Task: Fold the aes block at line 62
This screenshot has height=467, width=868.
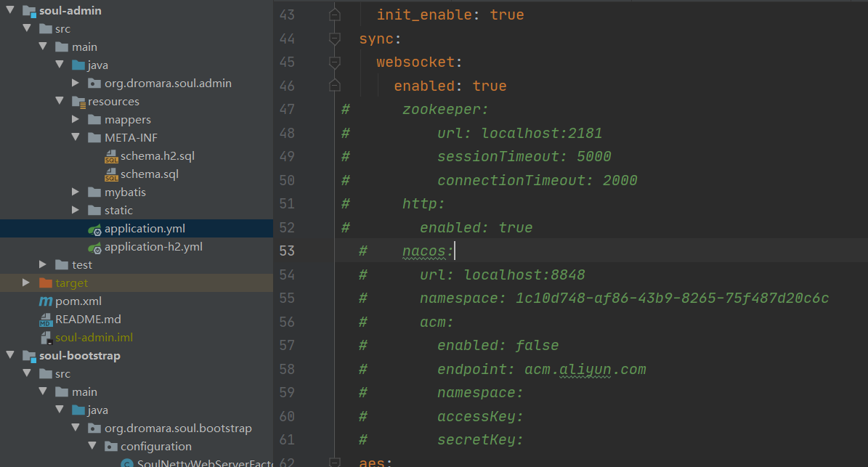Action: tap(334, 462)
